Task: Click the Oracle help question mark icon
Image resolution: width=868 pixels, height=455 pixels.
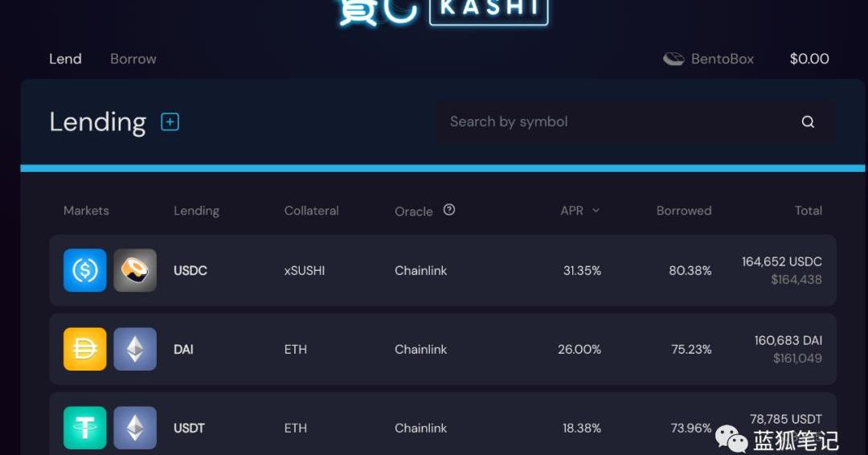Action: click(449, 210)
